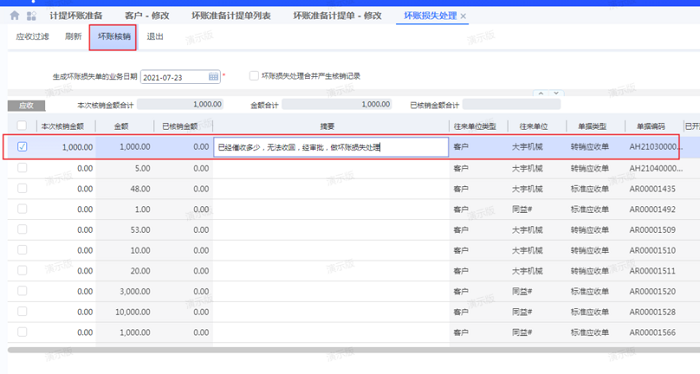Check the row for AR00001435

[22, 188]
